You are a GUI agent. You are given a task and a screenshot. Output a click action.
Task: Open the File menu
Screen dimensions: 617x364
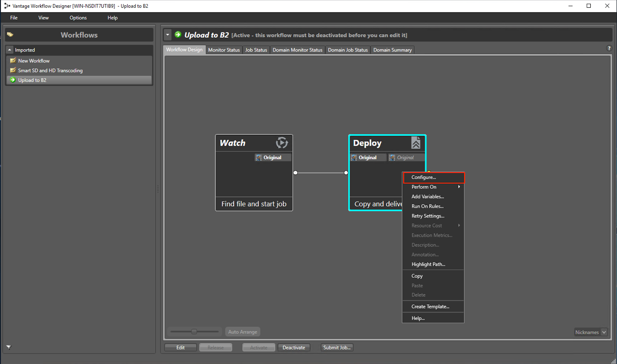[x=14, y=18]
